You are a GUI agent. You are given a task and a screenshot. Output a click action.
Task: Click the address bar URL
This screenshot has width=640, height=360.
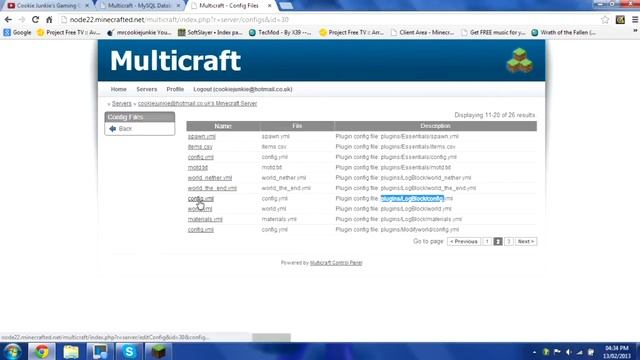point(179,20)
